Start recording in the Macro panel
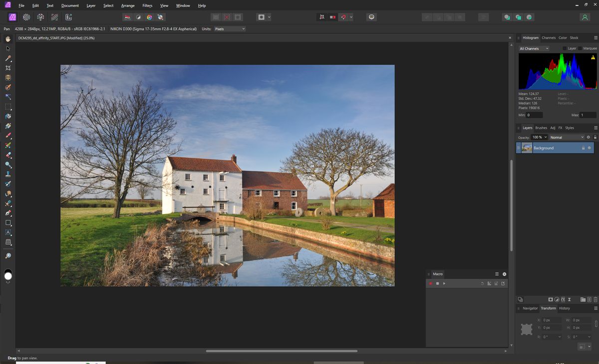599x364 pixels. pos(430,283)
